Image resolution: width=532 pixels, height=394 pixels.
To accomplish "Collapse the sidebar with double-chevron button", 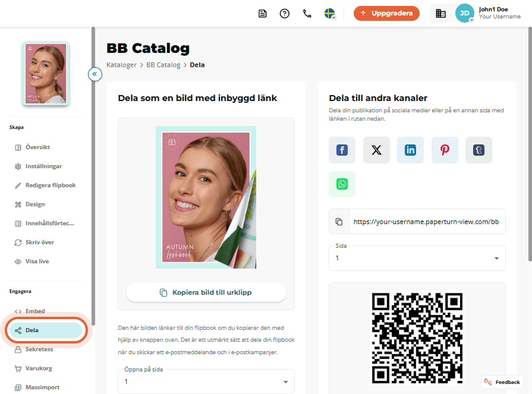I will (x=95, y=74).
